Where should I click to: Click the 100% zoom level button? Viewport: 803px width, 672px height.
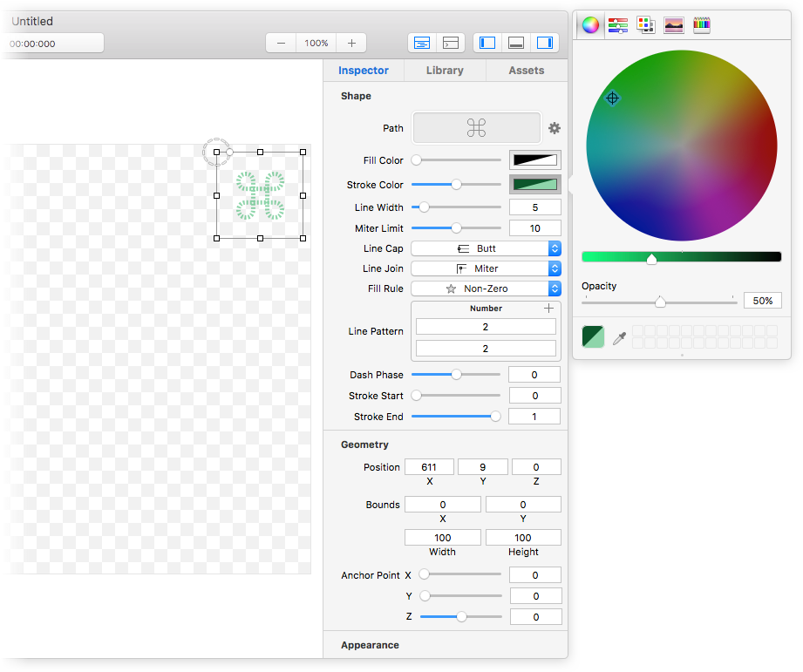point(316,43)
